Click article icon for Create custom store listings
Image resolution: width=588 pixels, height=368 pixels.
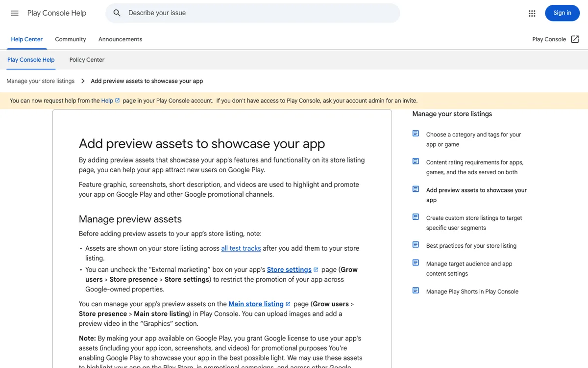416,217
